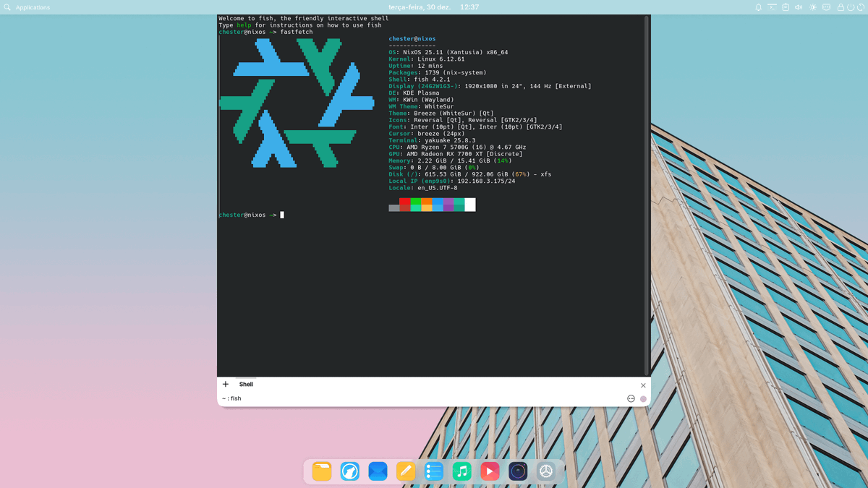Select the Shell tab in Yakuake
This screenshot has height=488, width=868.
246,385
